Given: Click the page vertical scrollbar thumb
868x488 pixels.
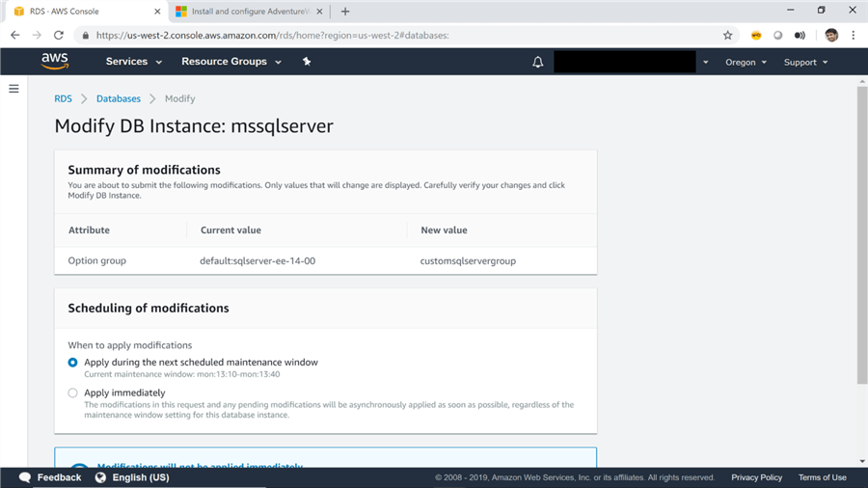Looking at the screenshot, I should pos(862,234).
